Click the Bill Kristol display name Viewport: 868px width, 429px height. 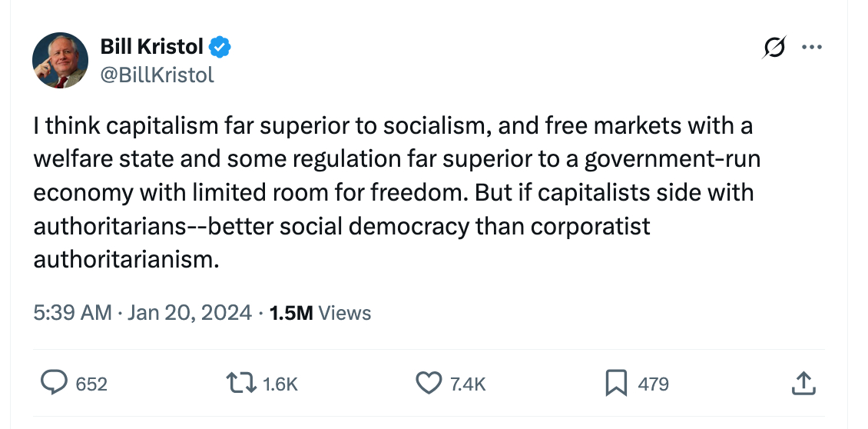pyautogui.click(x=152, y=48)
